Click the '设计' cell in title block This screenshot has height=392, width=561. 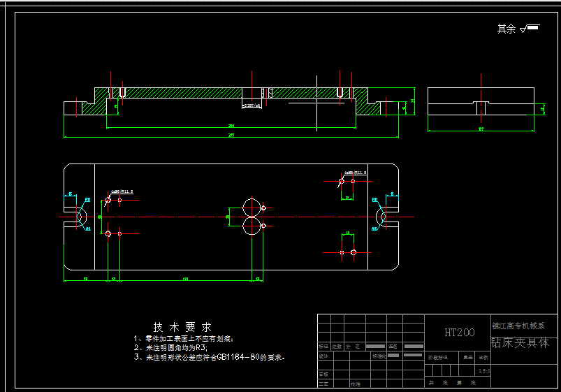(x=323, y=356)
